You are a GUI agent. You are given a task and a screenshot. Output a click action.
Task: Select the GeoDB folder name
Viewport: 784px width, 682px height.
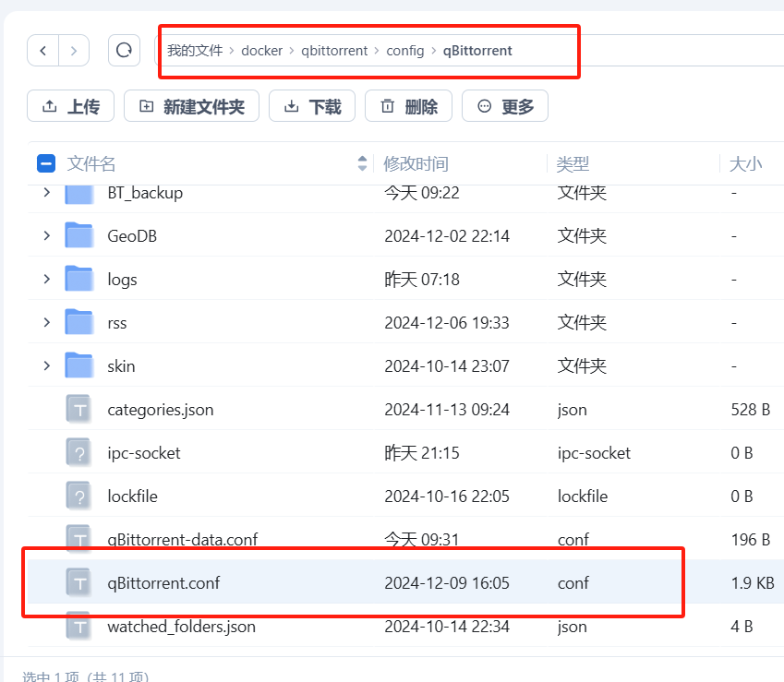point(132,236)
